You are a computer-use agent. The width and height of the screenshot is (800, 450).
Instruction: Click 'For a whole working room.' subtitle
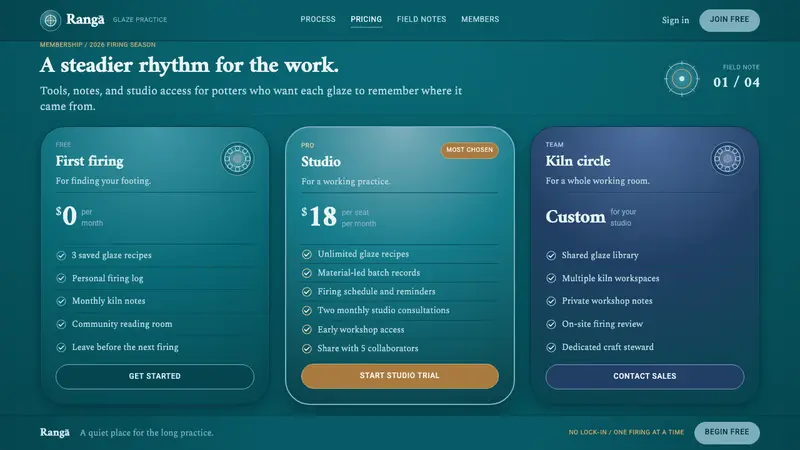tap(597, 181)
